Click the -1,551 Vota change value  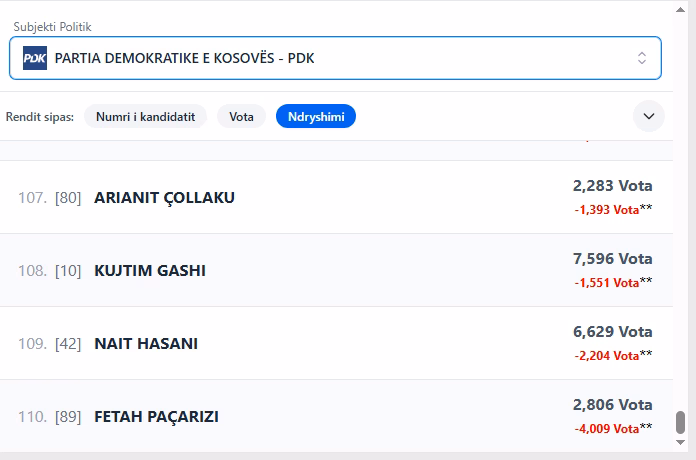click(x=607, y=283)
